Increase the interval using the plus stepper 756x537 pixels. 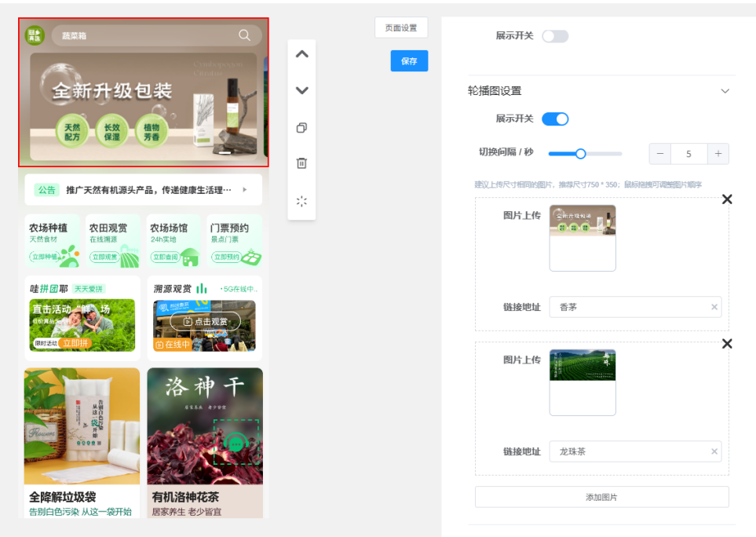[718, 154]
